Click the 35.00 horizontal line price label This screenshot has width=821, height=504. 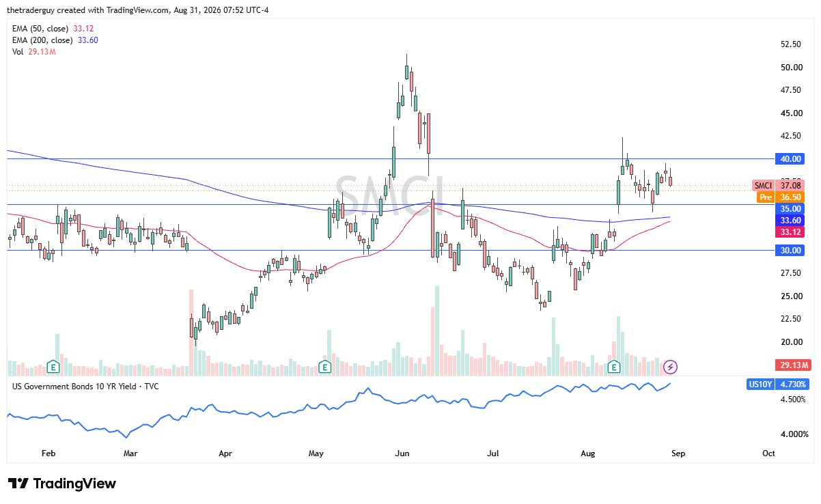[x=790, y=208]
